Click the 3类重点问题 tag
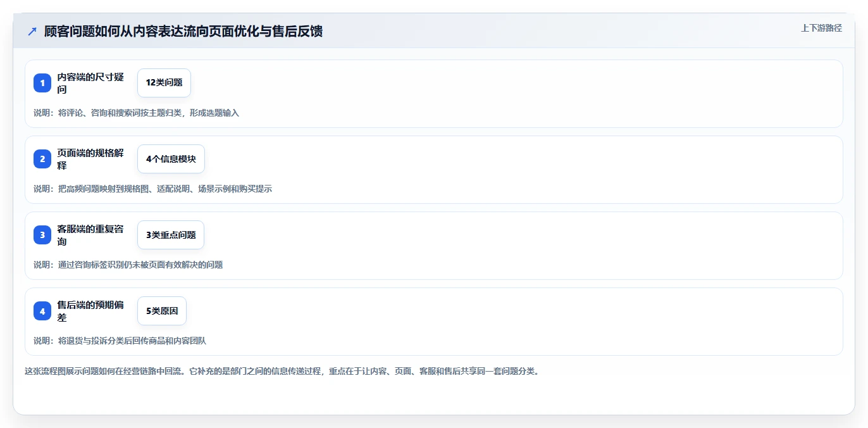868x428 pixels. click(x=171, y=235)
